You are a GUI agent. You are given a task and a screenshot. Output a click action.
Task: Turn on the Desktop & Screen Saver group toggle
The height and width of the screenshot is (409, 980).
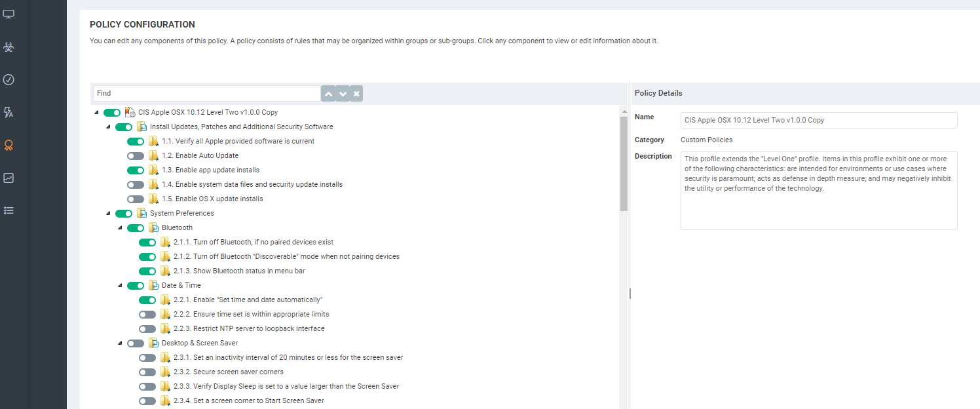click(x=136, y=343)
